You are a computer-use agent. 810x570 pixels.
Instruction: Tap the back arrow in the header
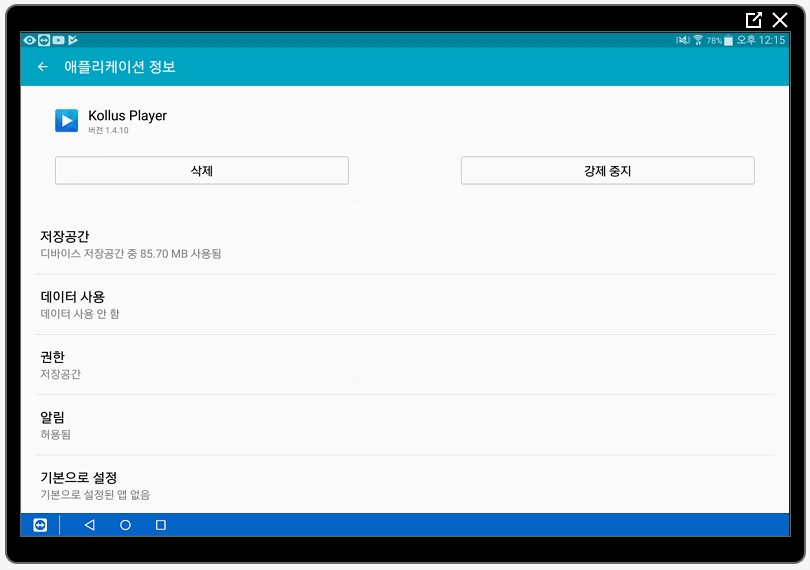pos(43,67)
